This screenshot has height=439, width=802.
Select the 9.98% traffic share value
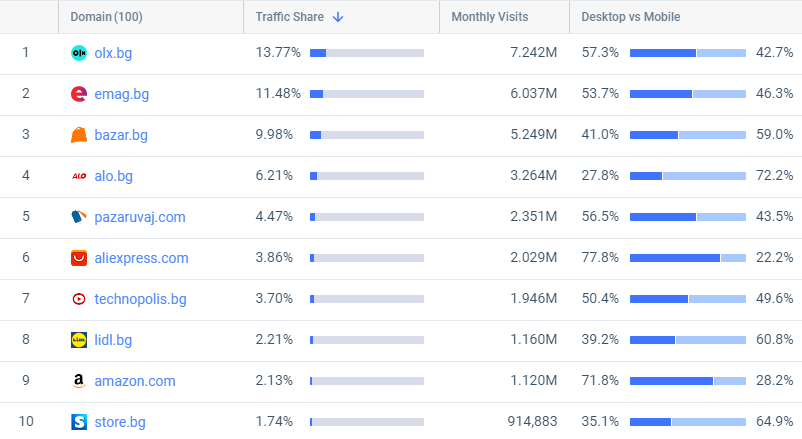click(x=274, y=134)
